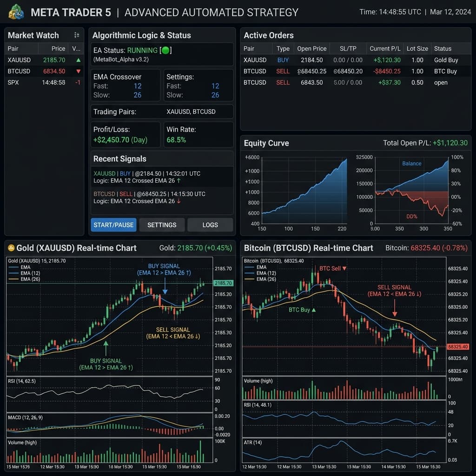
Task: Click the BTC Sell marker on Bitcoin chart
Action: coord(333,268)
